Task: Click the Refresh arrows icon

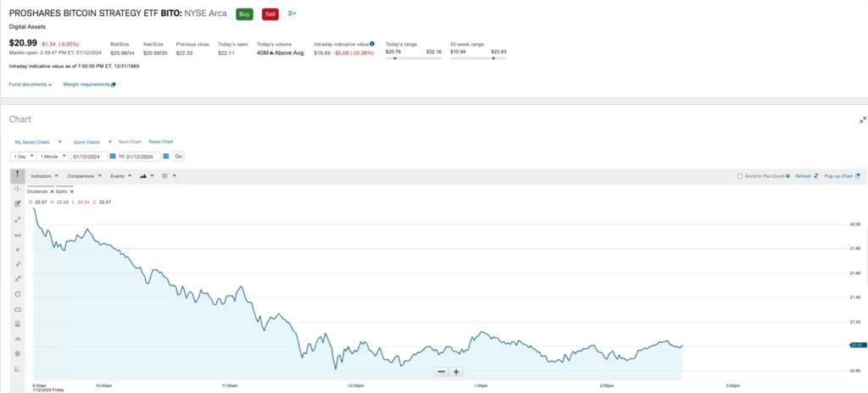Action: [x=816, y=176]
